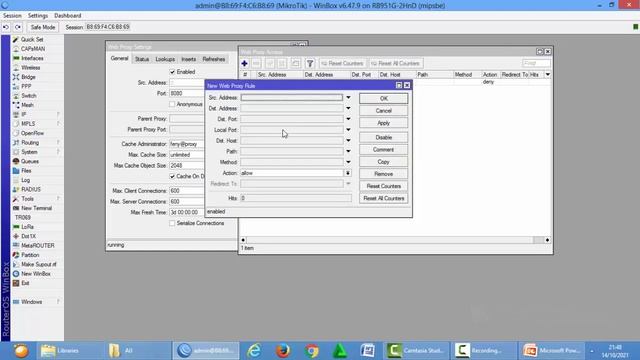
Task: Open Firefox from taskbar
Action: pyautogui.click(x=282, y=351)
